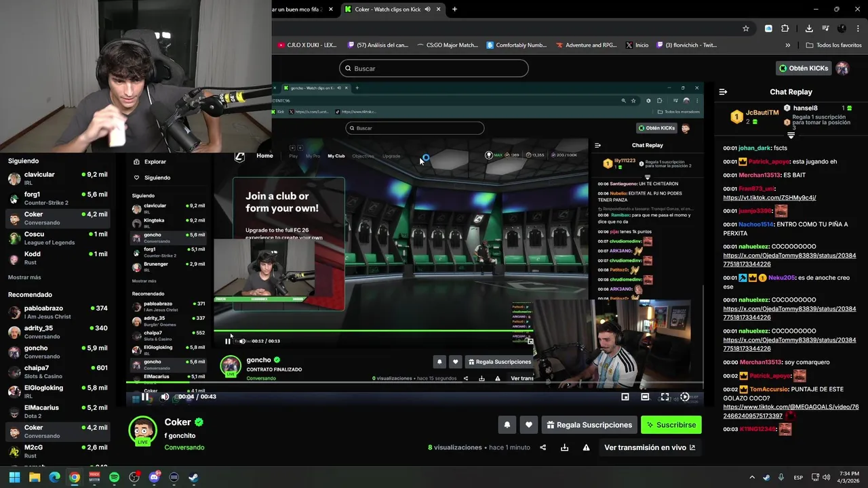
Task: Open Chrome media control icon
Action: (825, 28)
